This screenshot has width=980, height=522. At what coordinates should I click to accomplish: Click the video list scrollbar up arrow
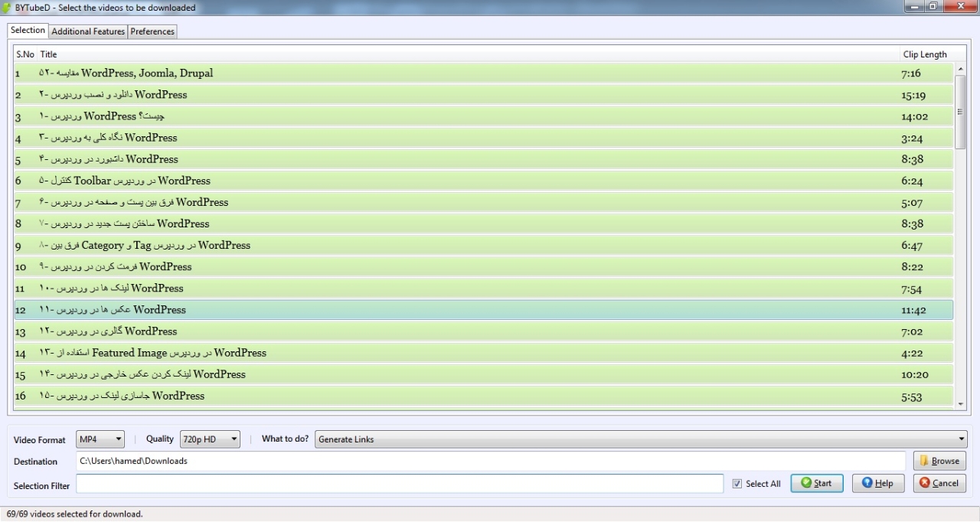tap(961, 70)
